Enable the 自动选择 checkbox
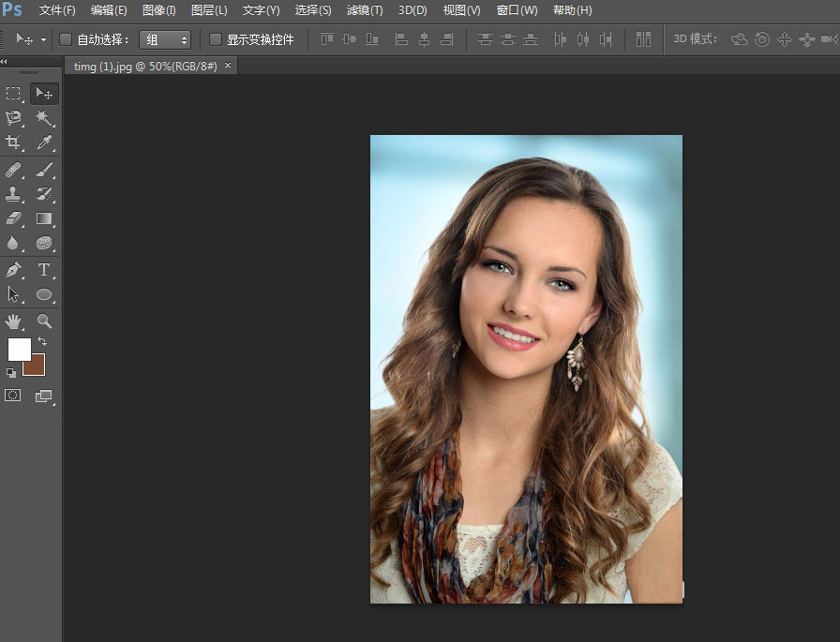 pos(64,39)
